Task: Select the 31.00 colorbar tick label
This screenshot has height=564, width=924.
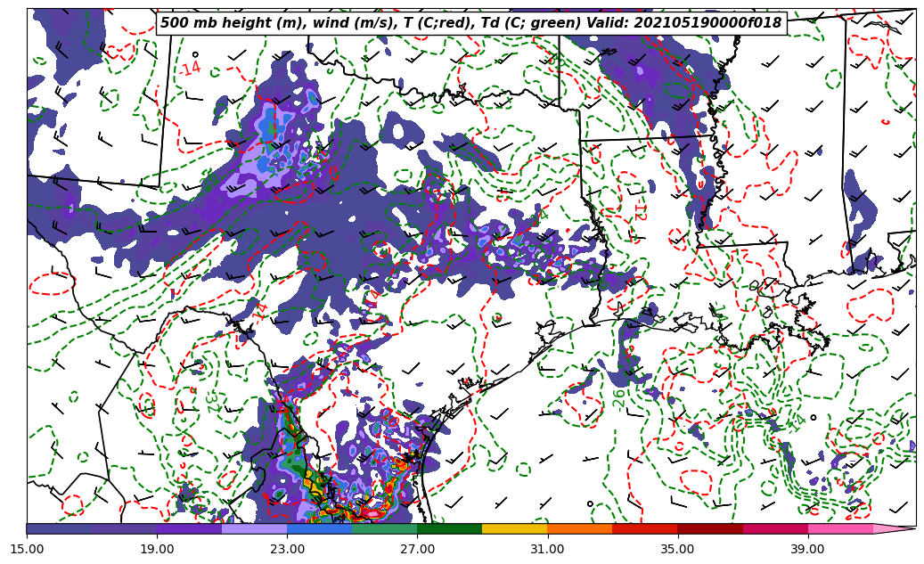Action: (547, 549)
